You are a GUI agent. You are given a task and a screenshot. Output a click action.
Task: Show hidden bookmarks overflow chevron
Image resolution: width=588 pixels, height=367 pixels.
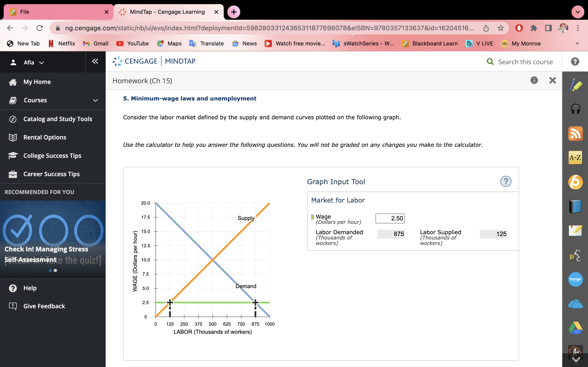pos(577,43)
